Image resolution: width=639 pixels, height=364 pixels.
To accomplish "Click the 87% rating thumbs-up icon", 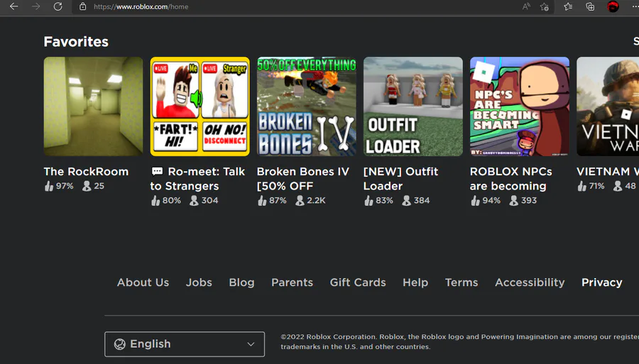I will [262, 200].
